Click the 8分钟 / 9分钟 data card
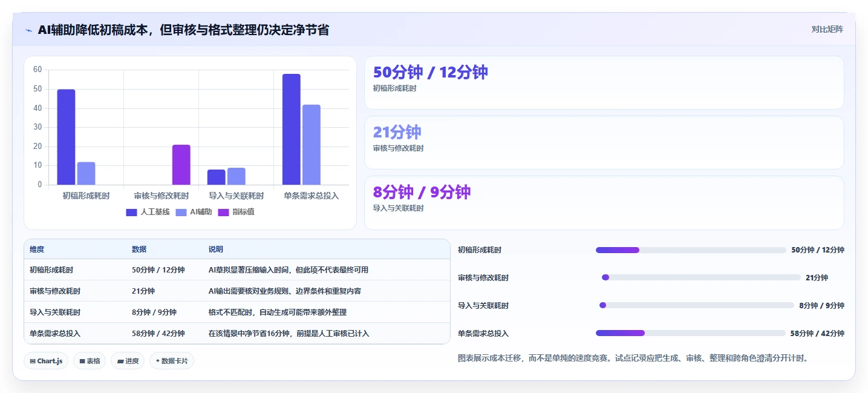 point(604,203)
